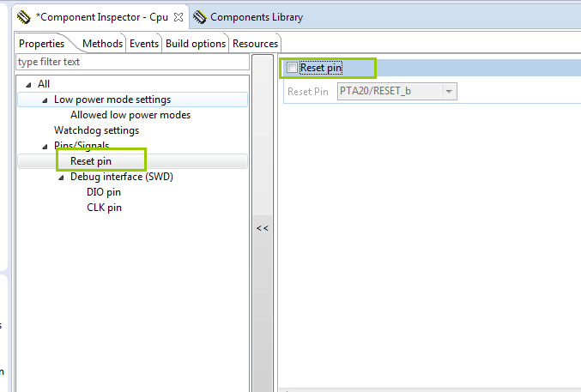The height and width of the screenshot is (392, 581).
Task: Close the Component Inspector - Cpu tab
Action: [x=179, y=17]
